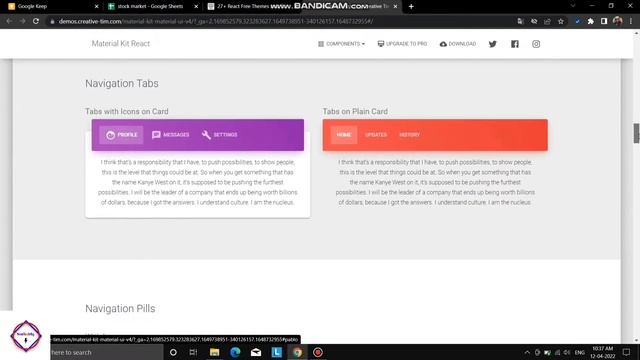Bookmark this page with star icon
This screenshot has width=640, height=360.
tap(561, 21)
